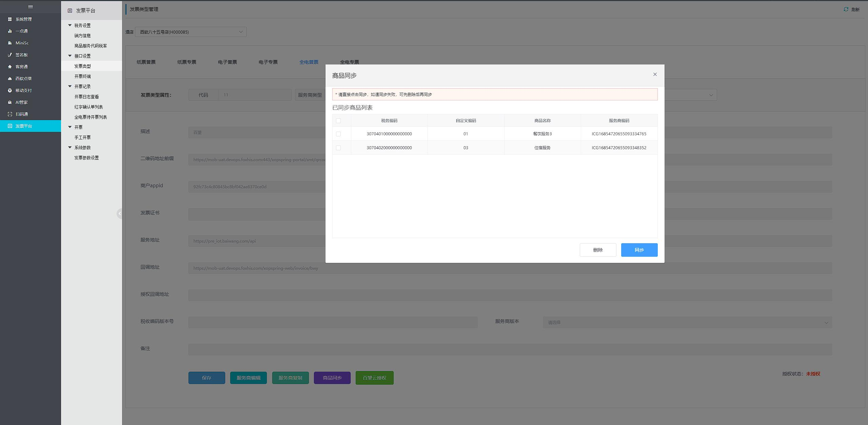
Task: Open 销方信息 tree item
Action: coord(83,36)
